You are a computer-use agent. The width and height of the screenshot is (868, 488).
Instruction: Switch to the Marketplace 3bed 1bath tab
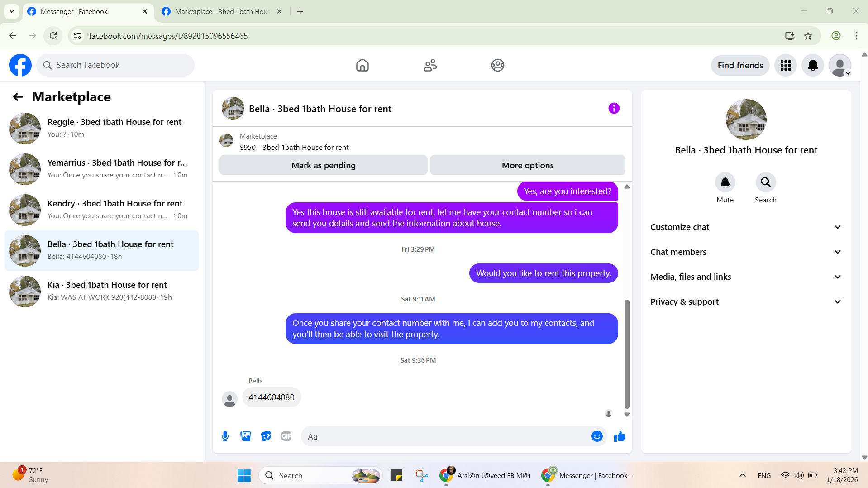tap(216, 11)
